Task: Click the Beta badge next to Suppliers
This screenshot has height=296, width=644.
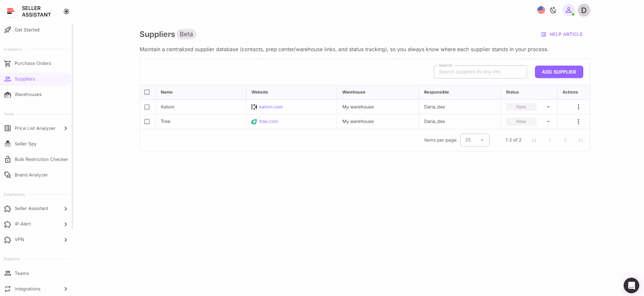Action: click(186, 34)
